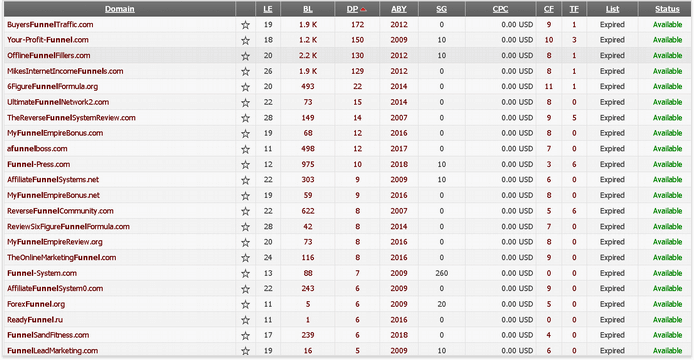694x360 pixels.
Task: Toggle favorite star for Funnel-Press.com
Action: pyautogui.click(x=245, y=165)
